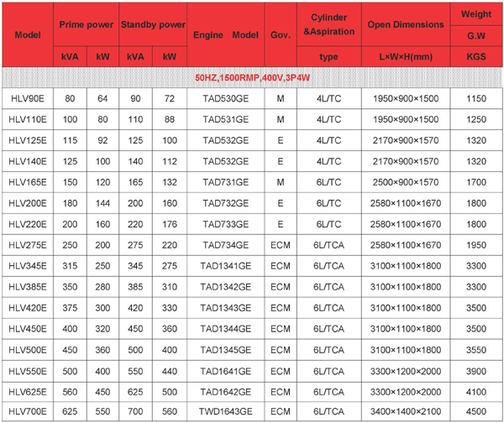
Task: Select model HLV700E
Action: pyautogui.click(x=28, y=411)
